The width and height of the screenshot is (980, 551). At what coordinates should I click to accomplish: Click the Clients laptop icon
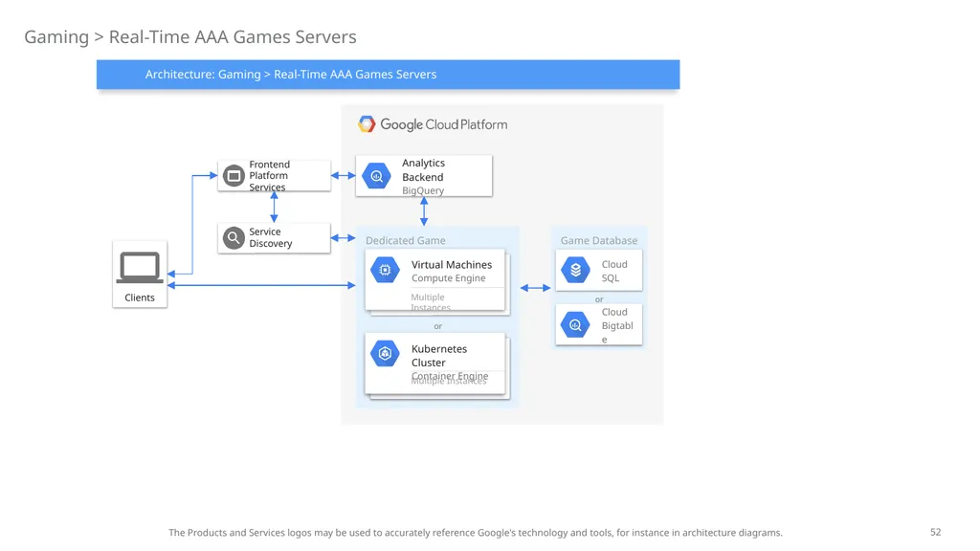coord(140,268)
